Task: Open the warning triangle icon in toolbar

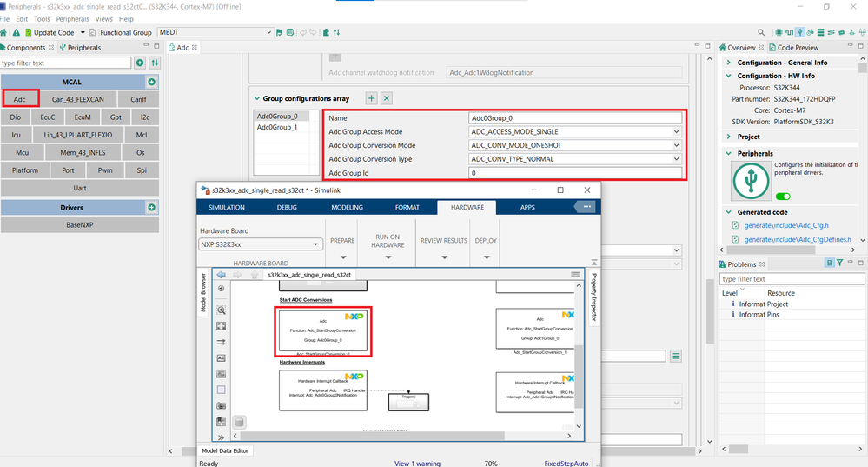Action: 16,33
